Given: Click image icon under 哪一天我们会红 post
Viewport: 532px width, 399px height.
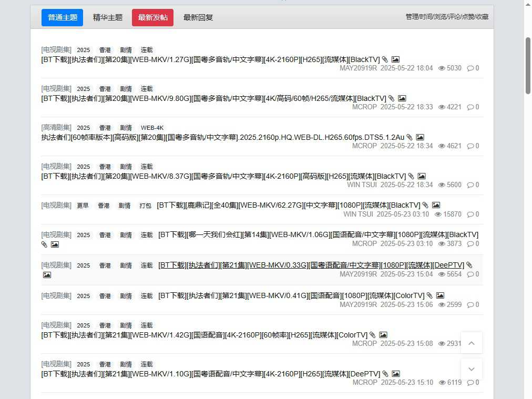Looking at the screenshot, I should 55,244.
